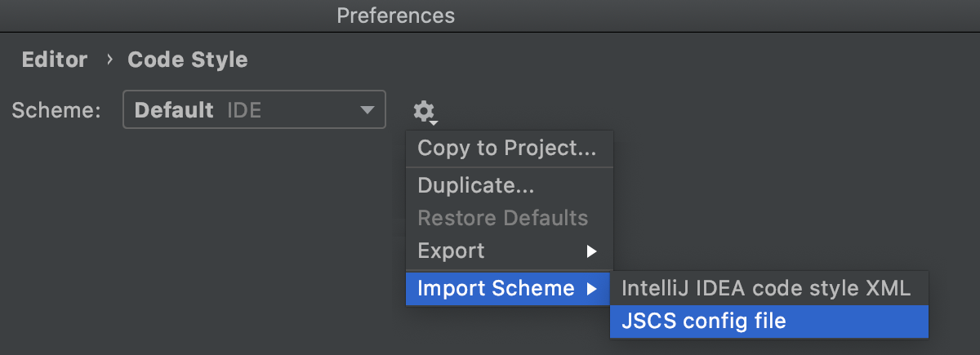
Task: Click the Editor breadcrumb
Action: [x=55, y=60]
